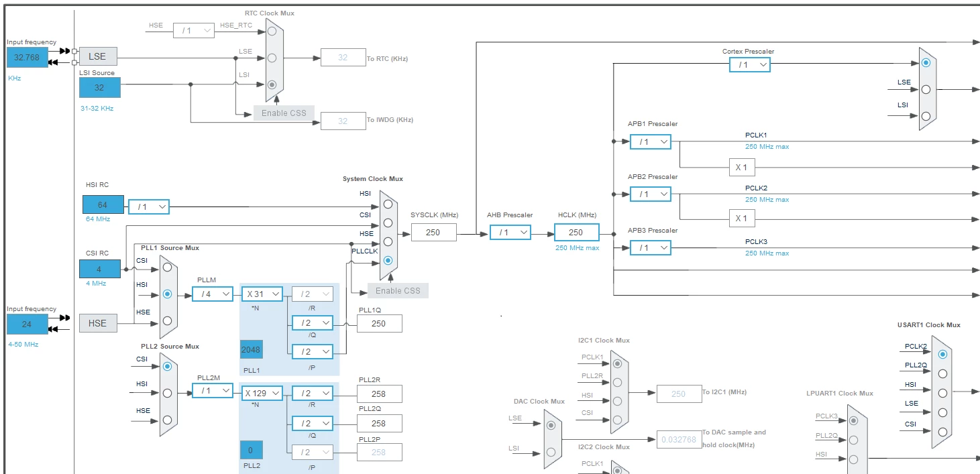Open PLL2 /R divider dropdown

[x=313, y=393]
